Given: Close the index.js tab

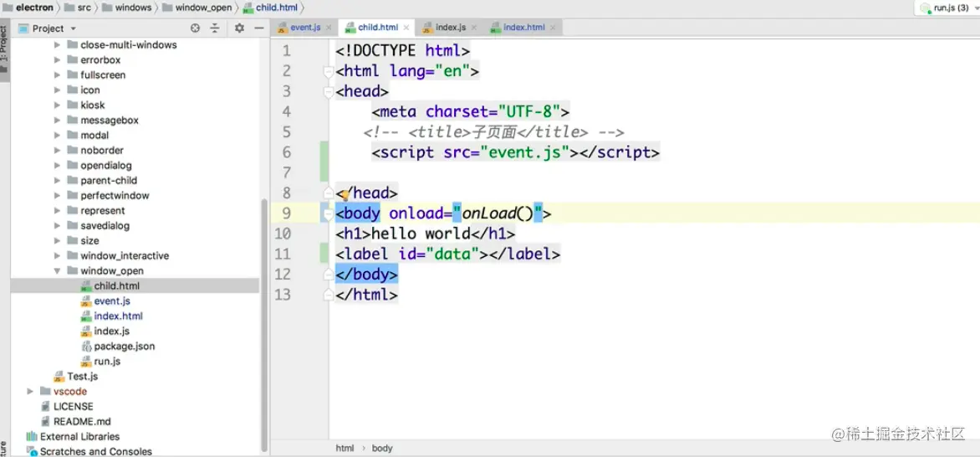Looking at the screenshot, I should tap(473, 28).
